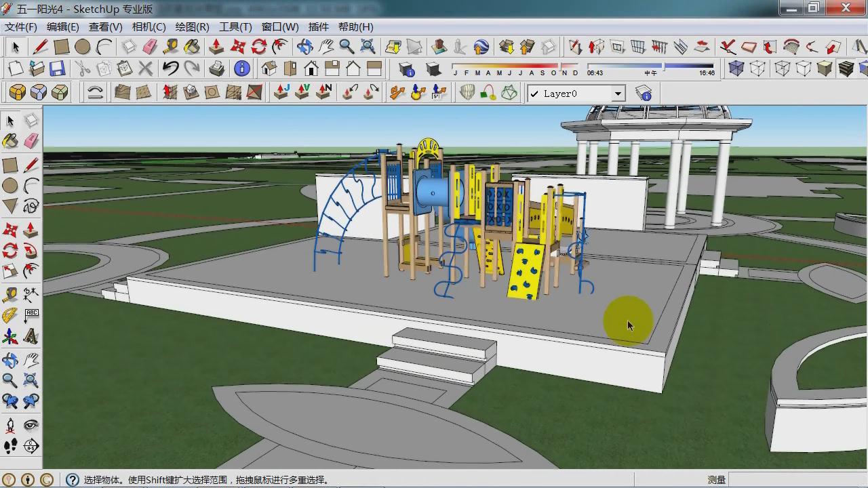The height and width of the screenshot is (488, 868).
Task: Open the Layer Manager icon
Action: click(x=644, y=94)
